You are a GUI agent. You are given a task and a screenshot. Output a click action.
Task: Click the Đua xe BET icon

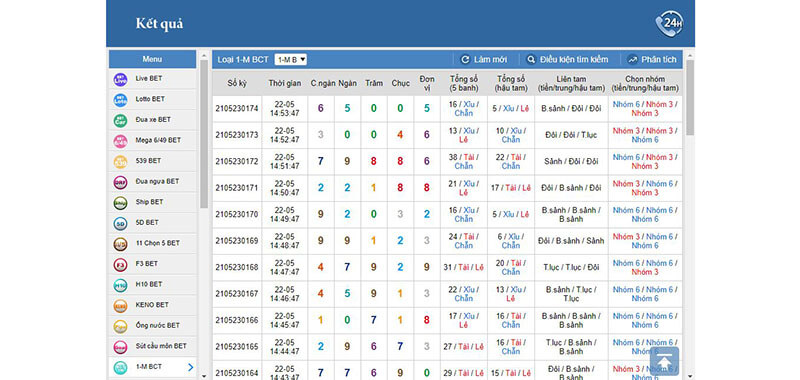[120, 121]
